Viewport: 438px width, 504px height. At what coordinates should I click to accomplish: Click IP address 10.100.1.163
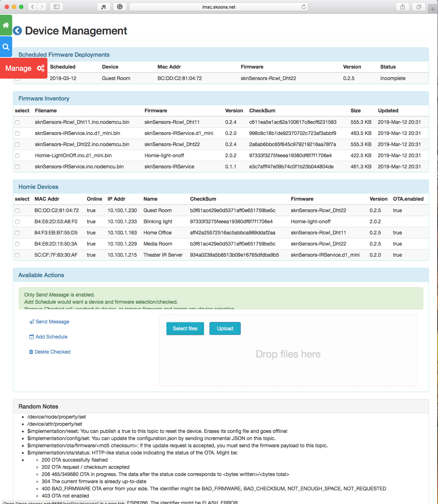click(x=122, y=233)
